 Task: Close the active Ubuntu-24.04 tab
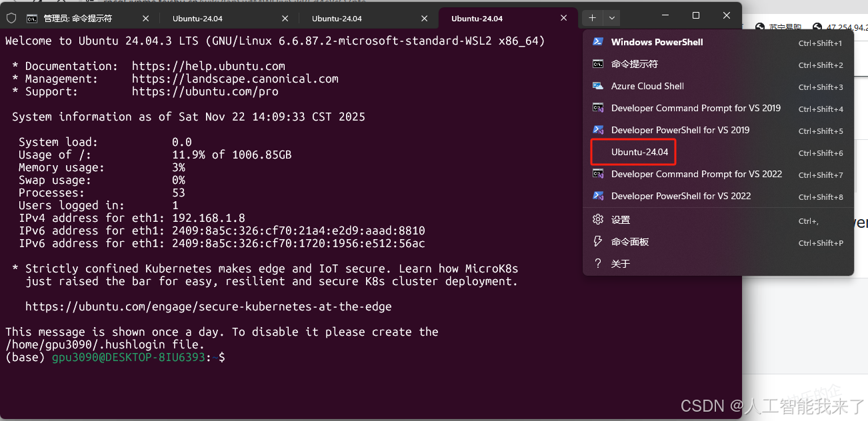pyautogui.click(x=564, y=19)
